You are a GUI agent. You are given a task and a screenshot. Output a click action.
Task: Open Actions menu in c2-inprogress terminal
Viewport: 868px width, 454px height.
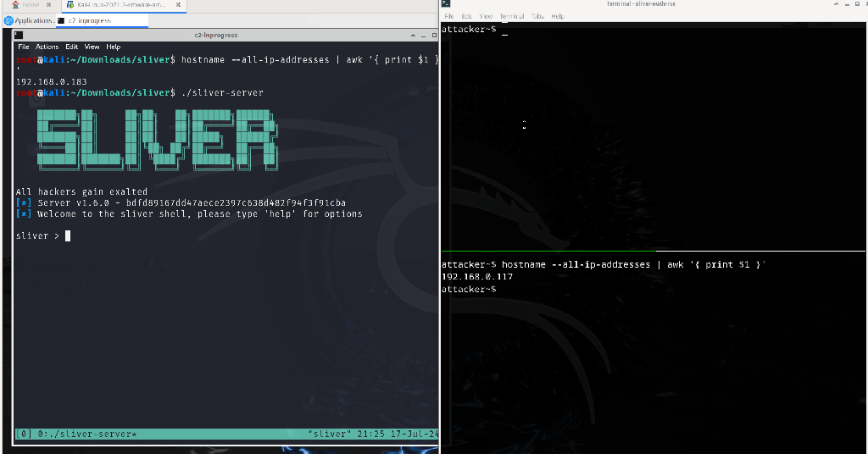pos(47,47)
